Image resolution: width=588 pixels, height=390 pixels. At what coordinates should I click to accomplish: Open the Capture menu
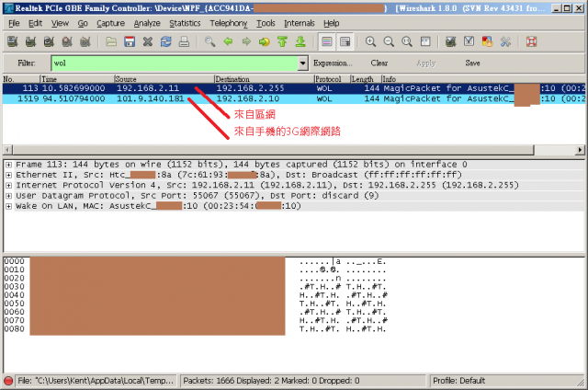coord(110,23)
